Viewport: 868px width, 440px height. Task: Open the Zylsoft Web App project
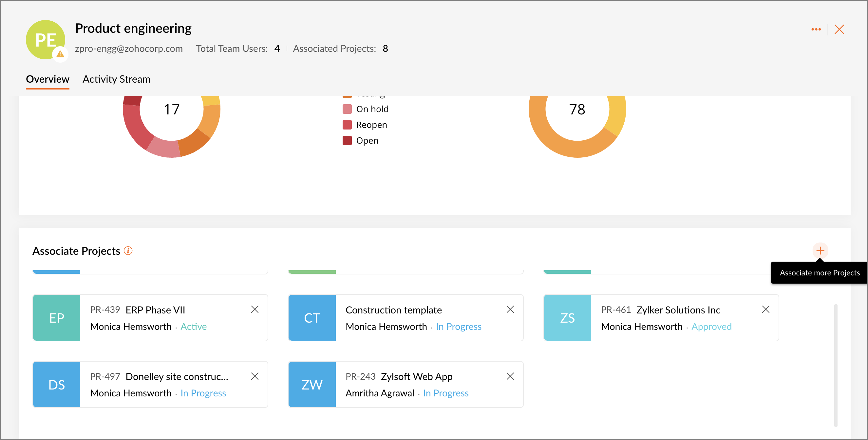click(x=417, y=376)
